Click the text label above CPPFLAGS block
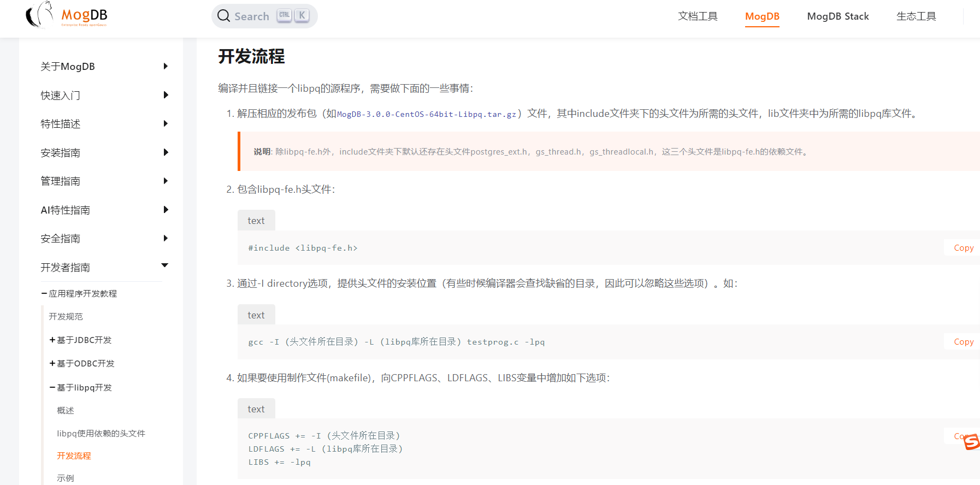 point(256,409)
